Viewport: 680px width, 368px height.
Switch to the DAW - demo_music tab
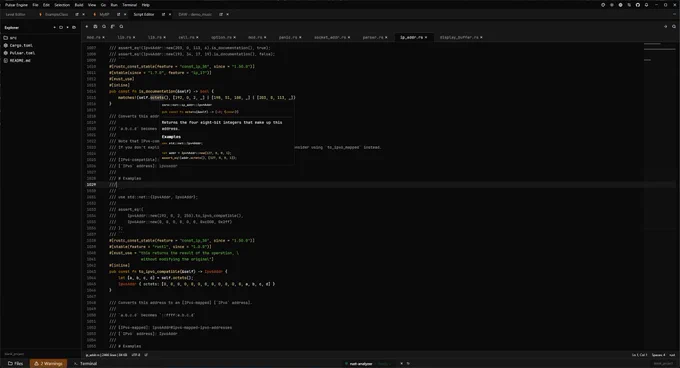click(x=195, y=14)
